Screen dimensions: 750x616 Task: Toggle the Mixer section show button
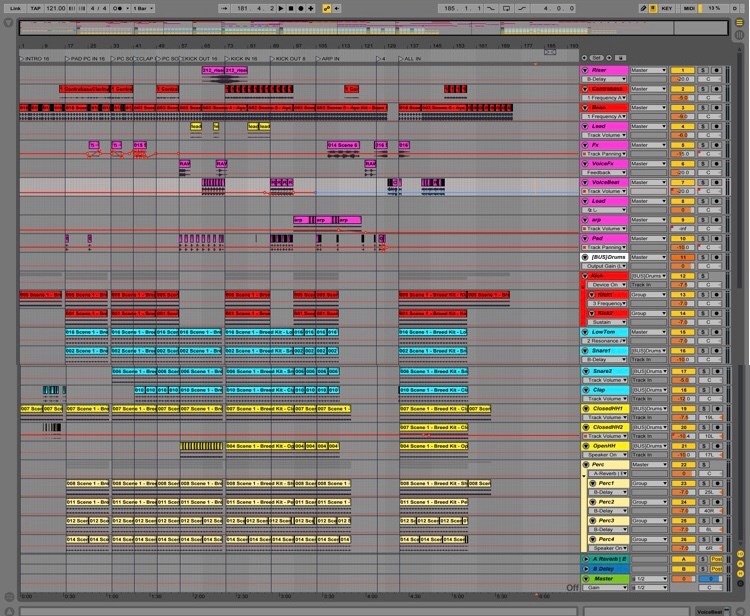tap(740, 573)
